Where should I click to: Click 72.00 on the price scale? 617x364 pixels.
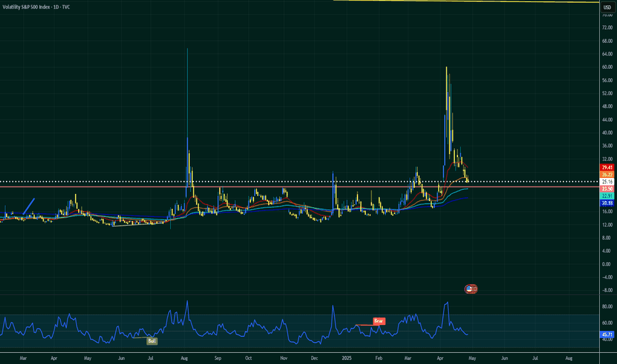coord(607,28)
